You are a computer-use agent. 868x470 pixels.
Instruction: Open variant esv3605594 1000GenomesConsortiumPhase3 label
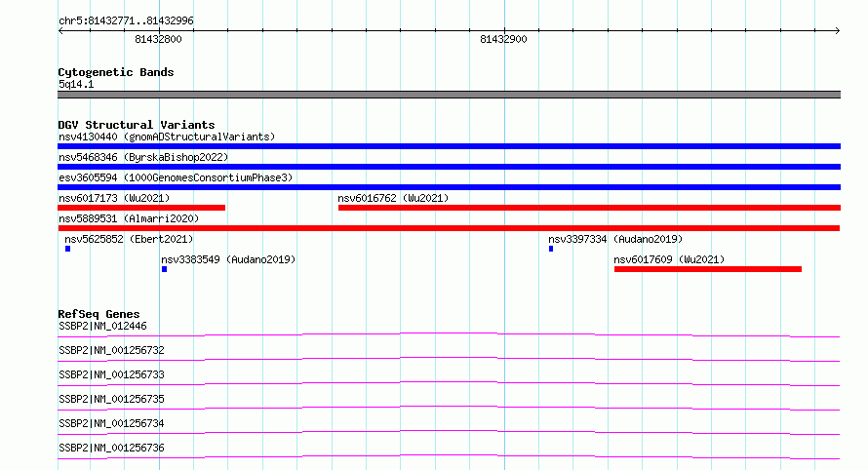tap(176, 177)
